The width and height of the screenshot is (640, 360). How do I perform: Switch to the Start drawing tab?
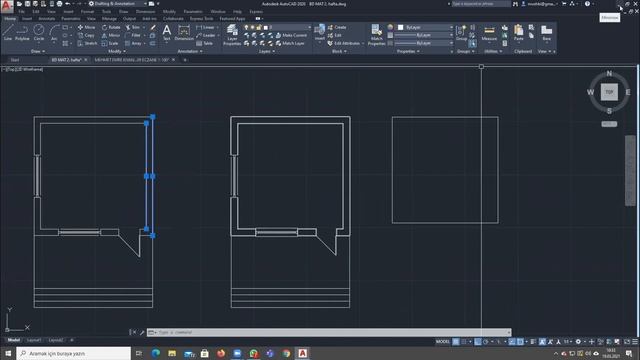tap(15, 60)
